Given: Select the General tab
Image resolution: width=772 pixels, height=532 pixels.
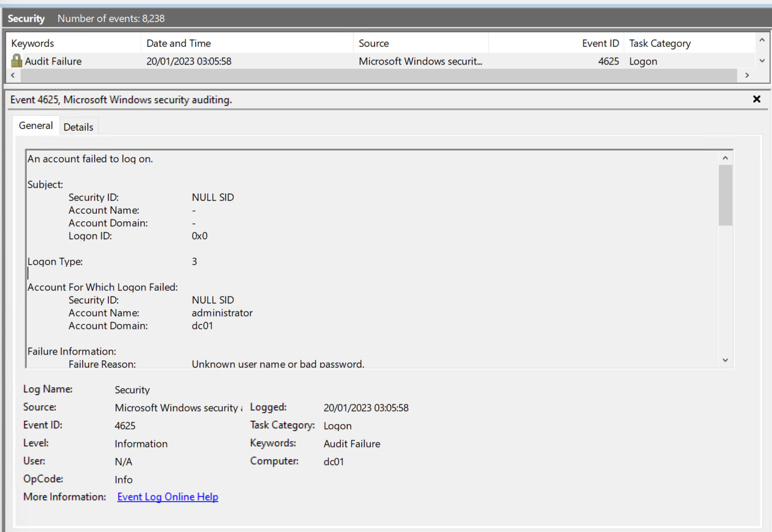Looking at the screenshot, I should [x=35, y=125].
